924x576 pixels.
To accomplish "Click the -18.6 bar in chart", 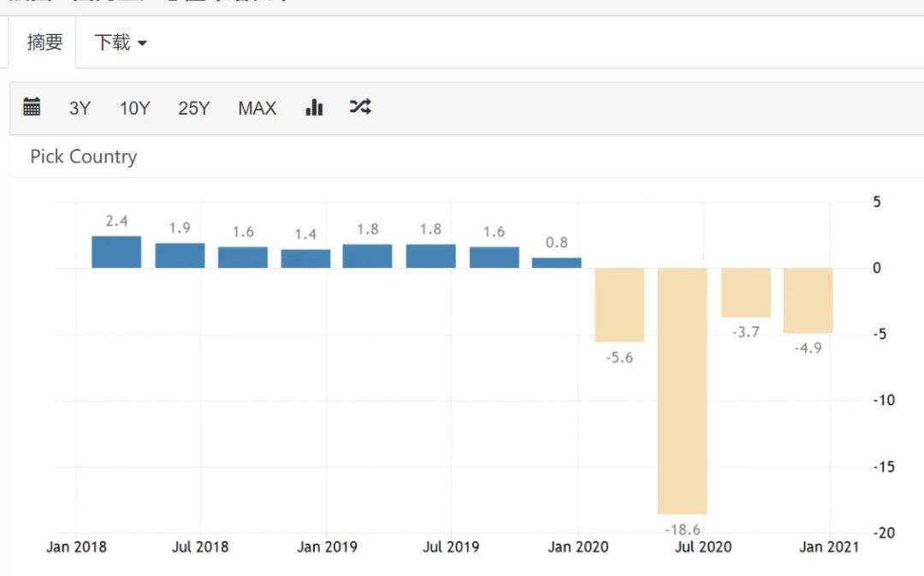I will click(682, 389).
